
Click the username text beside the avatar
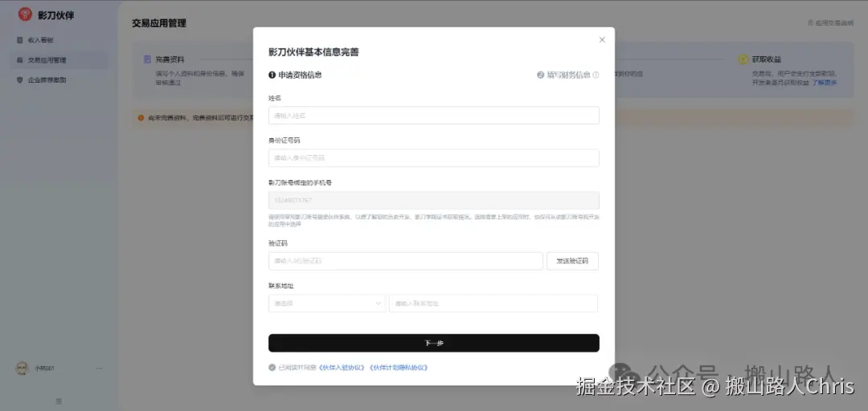(44, 368)
